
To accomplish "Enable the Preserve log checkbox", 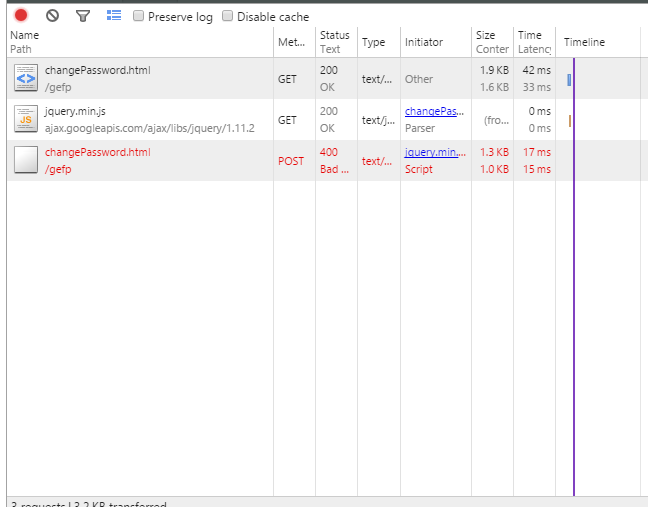I will pos(139,16).
